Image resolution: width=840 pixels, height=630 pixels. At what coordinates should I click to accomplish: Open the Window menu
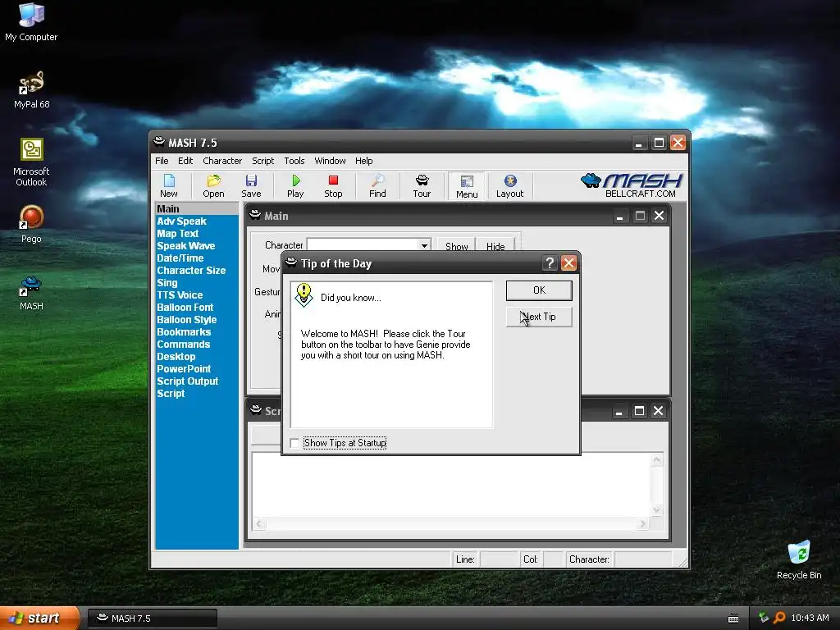tap(330, 161)
